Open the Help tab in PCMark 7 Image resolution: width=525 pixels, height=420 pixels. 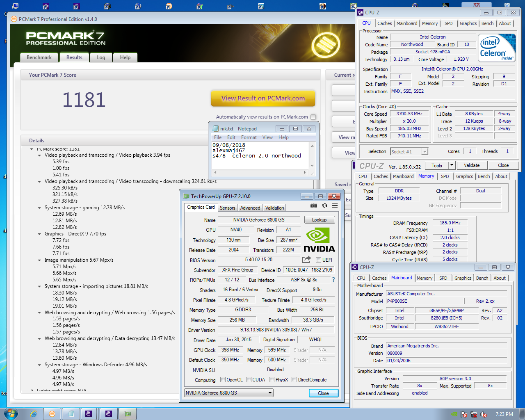pos(125,57)
